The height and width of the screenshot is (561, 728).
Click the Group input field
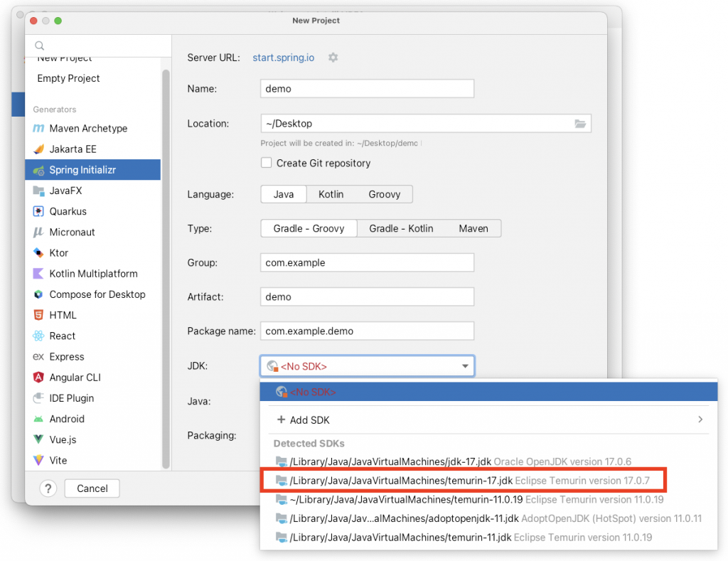pos(367,263)
